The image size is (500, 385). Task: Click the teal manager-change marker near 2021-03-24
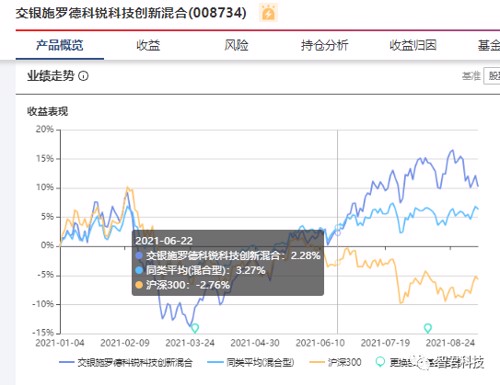195,328
